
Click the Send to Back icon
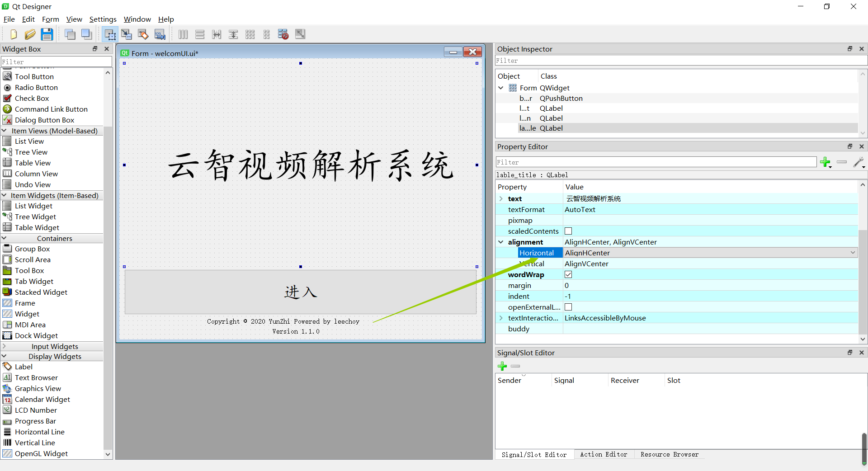(70, 34)
